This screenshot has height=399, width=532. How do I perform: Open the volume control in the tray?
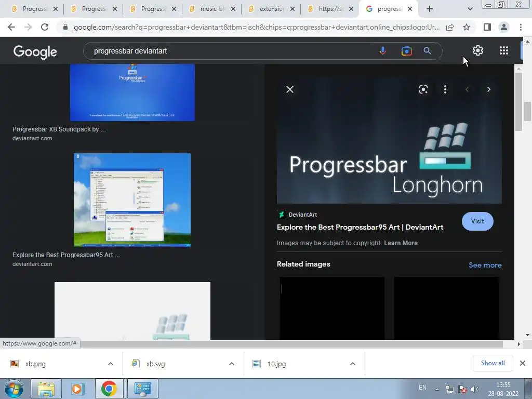point(475,389)
